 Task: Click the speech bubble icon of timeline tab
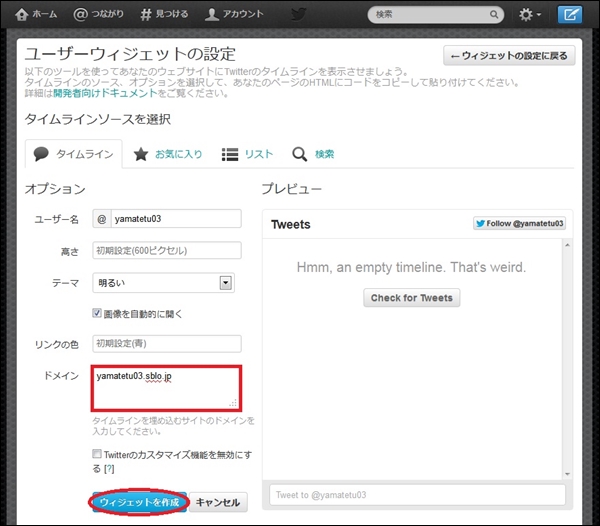[x=41, y=154]
